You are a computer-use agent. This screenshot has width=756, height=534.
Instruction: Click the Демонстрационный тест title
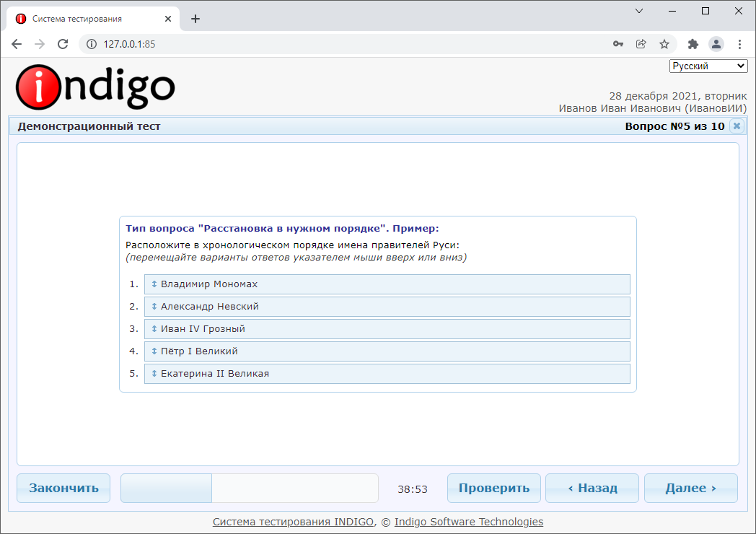pos(89,126)
